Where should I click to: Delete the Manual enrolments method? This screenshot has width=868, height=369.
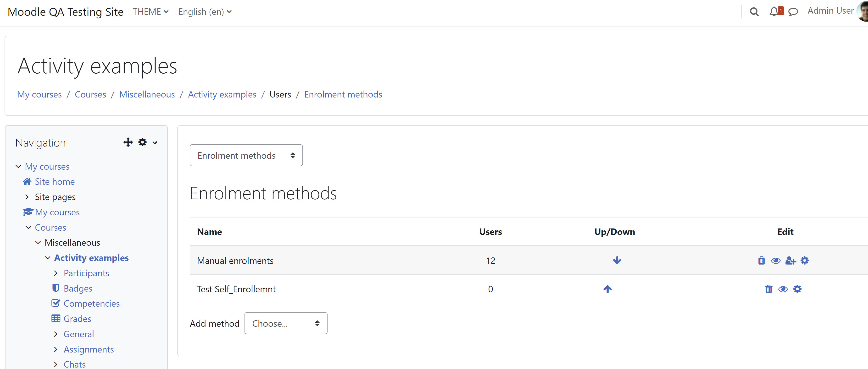coord(761,260)
